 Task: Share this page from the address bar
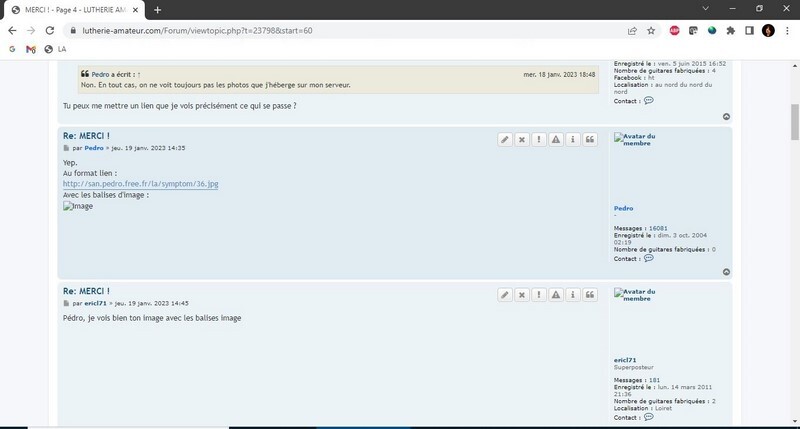pos(632,31)
